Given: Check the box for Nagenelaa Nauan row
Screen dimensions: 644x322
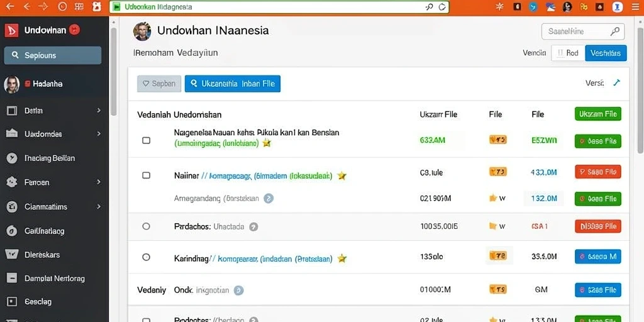Looking at the screenshot, I should (x=146, y=140).
